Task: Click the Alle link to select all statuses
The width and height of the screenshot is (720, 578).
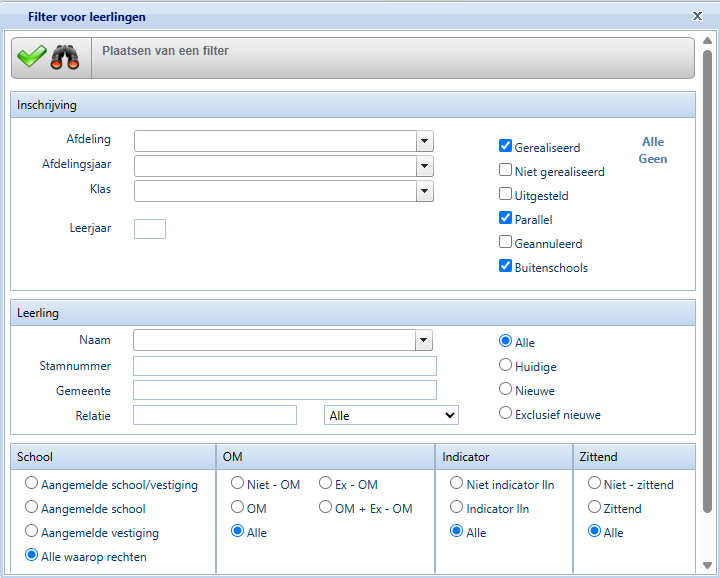Action: [653, 142]
